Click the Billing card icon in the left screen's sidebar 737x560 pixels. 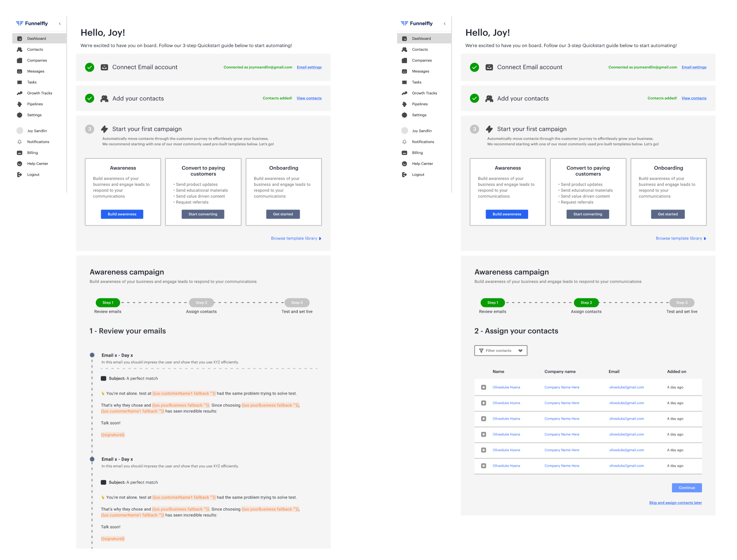click(19, 153)
